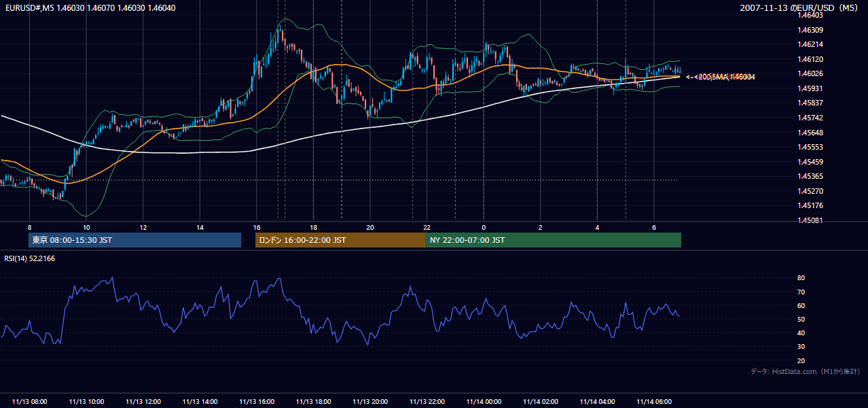This screenshot has width=868, height=408.
Task: Click the 1.45553 price axis label
Action: [810, 147]
